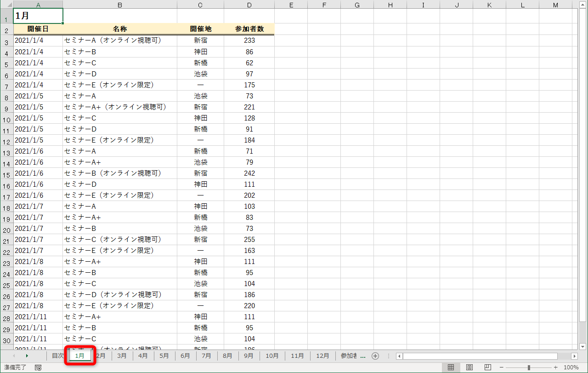
Task: Click the right scroll arrow of horizontal scrollbar
Action: tap(575, 356)
